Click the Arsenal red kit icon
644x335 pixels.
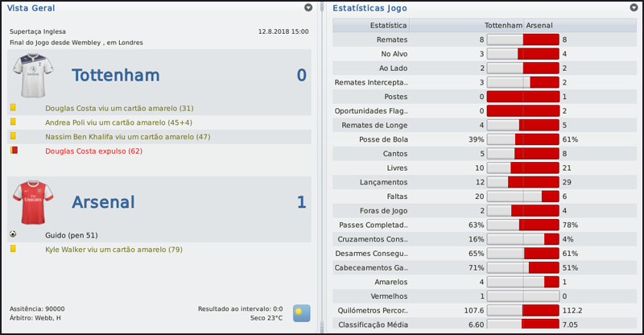(x=32, y=201)
